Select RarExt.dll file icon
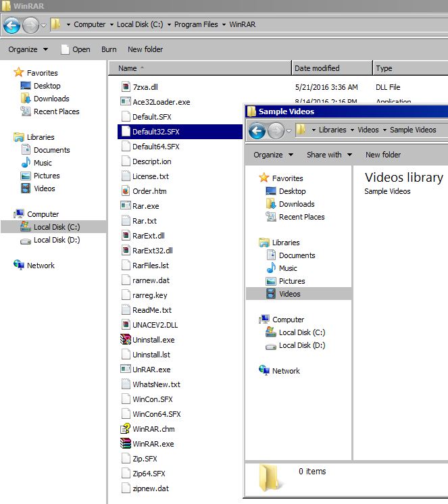The height and width of the screenshot is (504, 448). (x=125, y=235)
